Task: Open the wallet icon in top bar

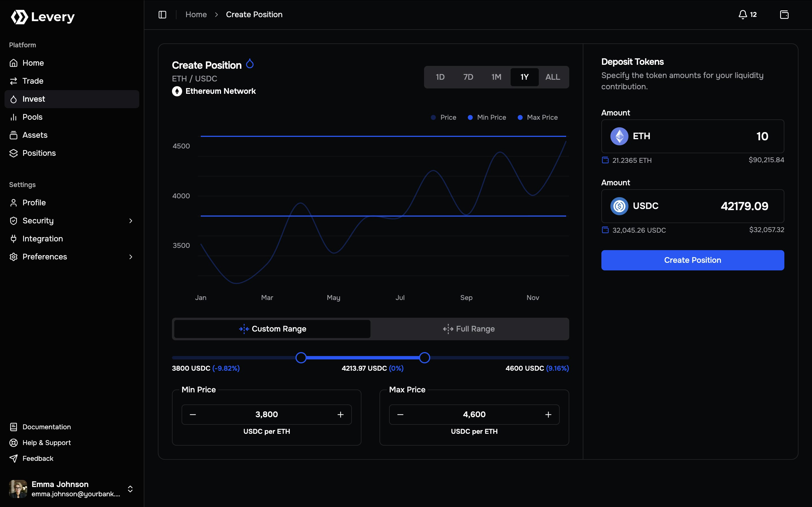Action: tap(784, 14)
